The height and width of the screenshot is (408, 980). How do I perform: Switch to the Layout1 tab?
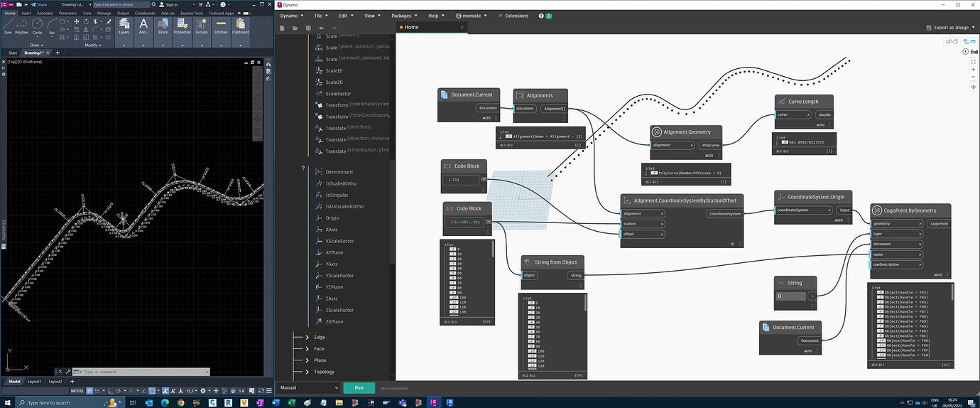(34, 382)
